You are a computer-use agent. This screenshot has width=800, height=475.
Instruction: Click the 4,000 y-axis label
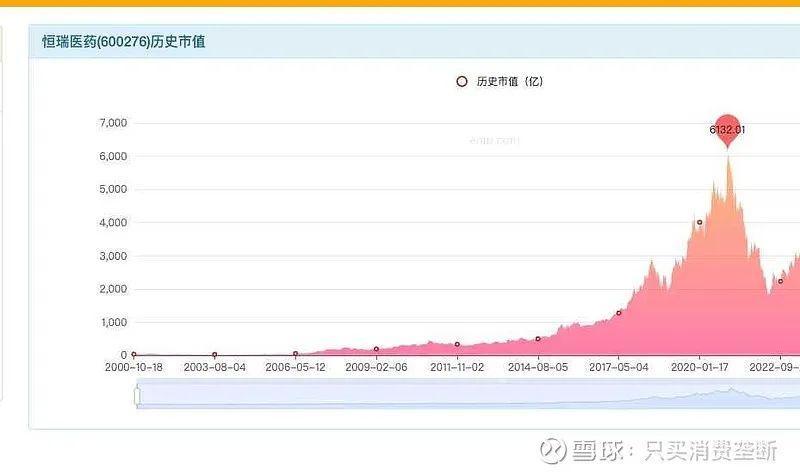click(113, 222)
